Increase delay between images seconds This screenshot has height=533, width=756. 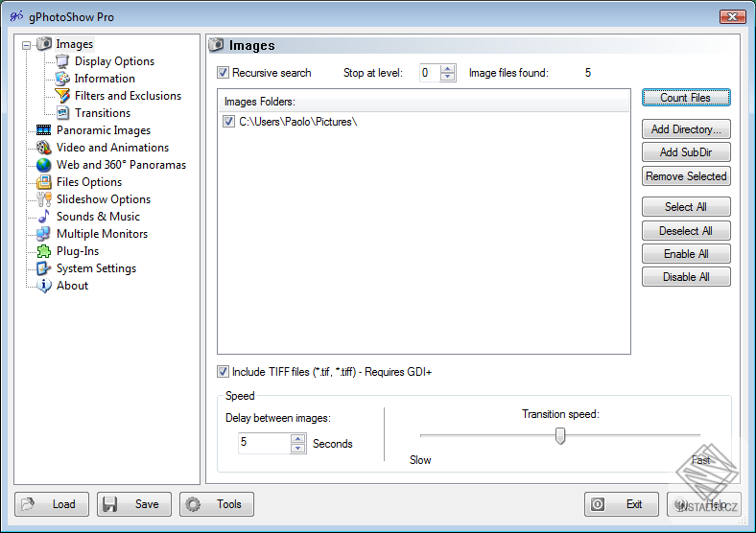(298, 438)
